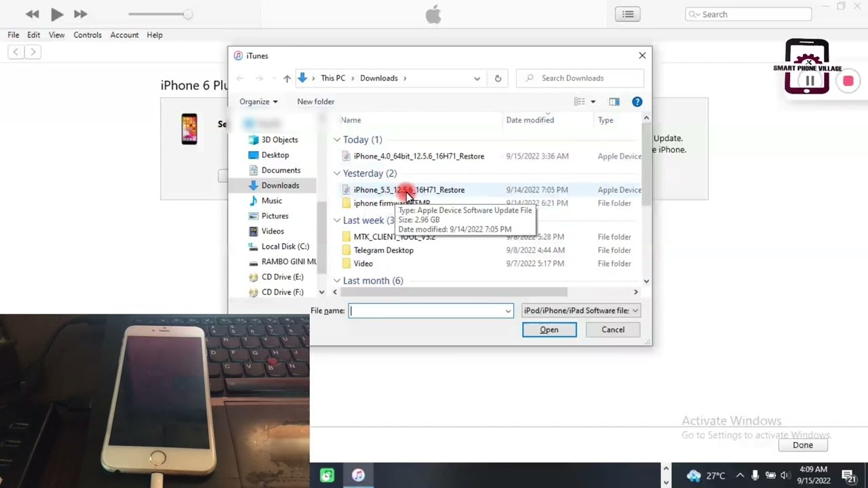Toggle the preview pane icon

coord(614,102)
